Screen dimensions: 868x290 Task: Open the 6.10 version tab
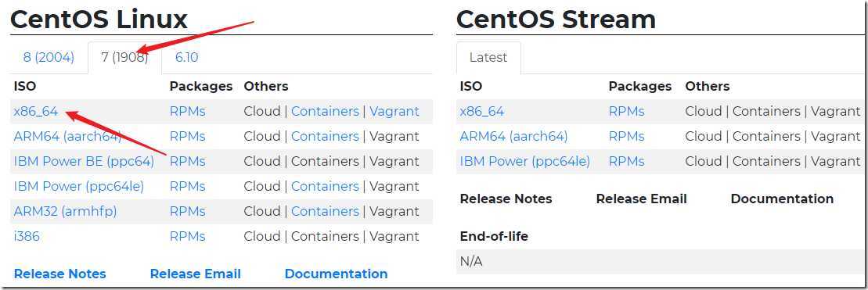(x=186, y=57)
